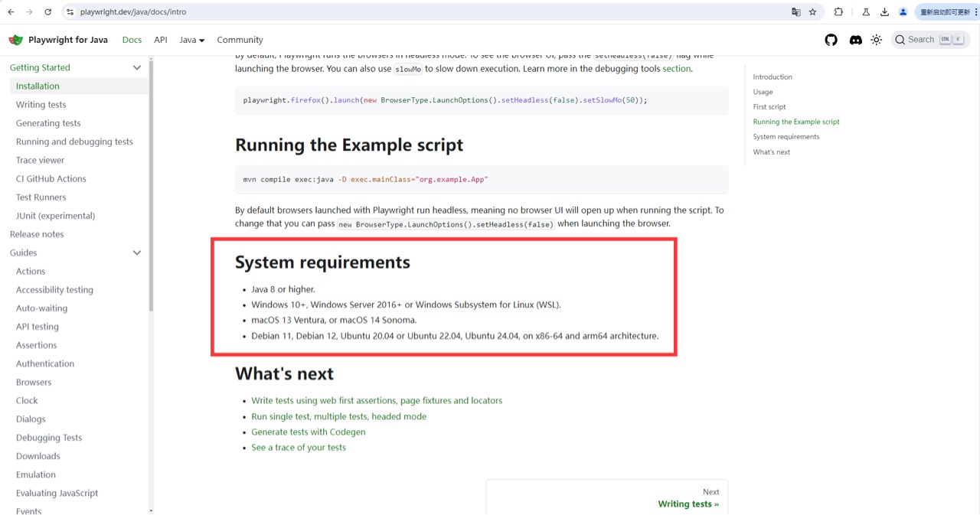Select Installation in the sidebar
The height and width of the screenshot is (515, 980).
point(79,86)
